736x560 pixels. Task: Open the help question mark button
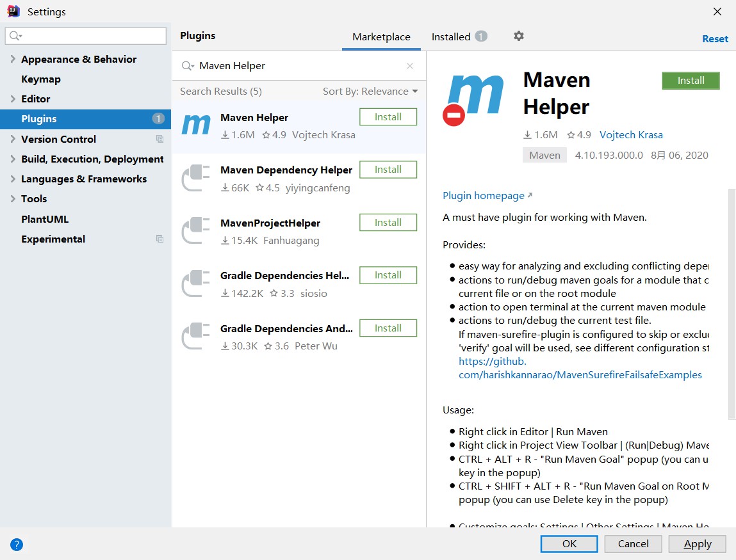[x=17, y=545]
